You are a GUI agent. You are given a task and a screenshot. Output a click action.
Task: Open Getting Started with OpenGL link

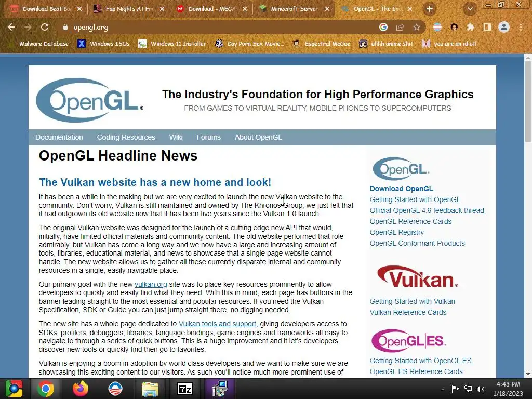[415, 199]
